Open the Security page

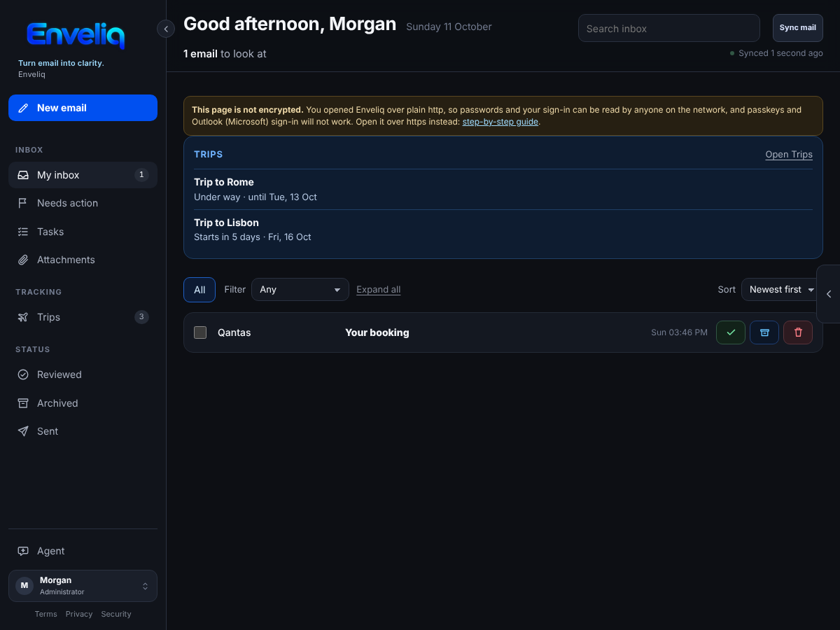[116, 614]
